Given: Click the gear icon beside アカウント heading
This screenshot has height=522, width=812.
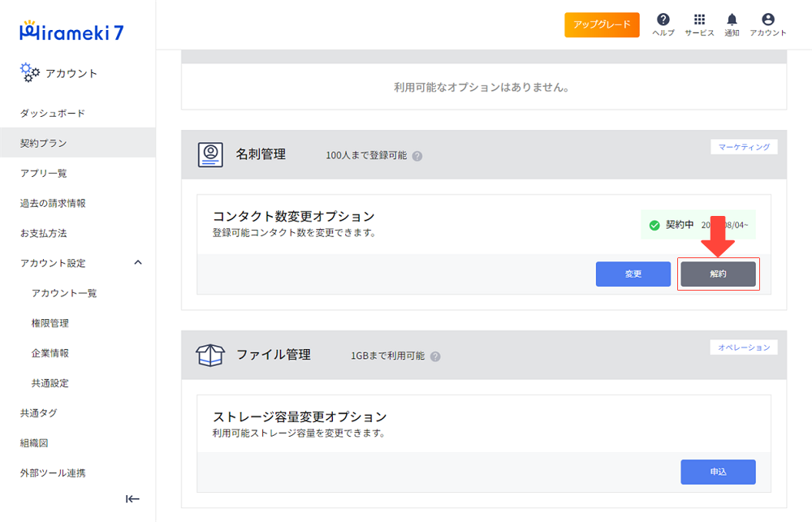Looking at the screenshot, I should (29, 72).
